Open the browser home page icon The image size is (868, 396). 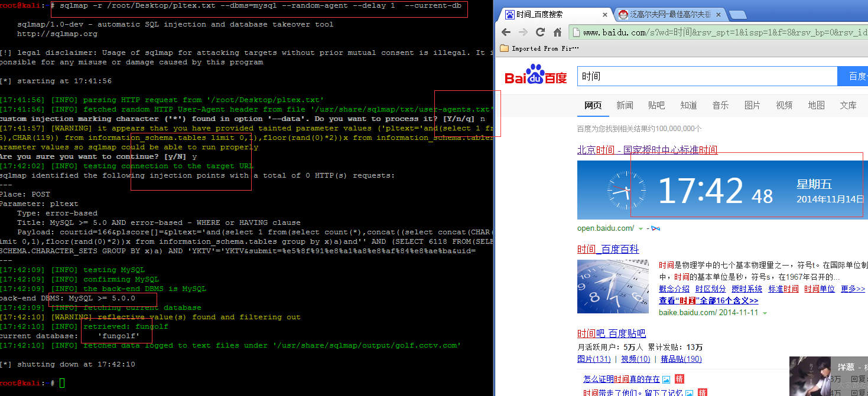click(557, 32)
